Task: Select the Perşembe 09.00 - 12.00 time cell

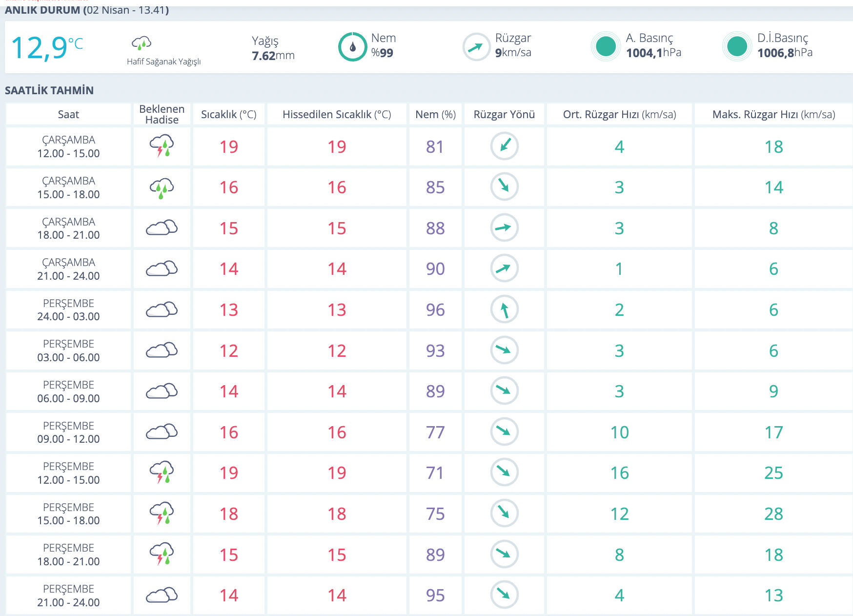Action: (68, 432)
